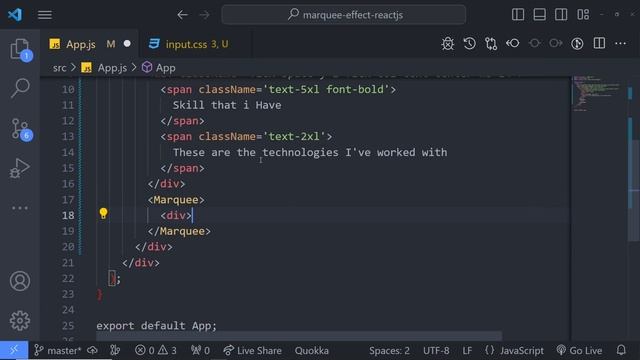Click the toggle file blame eye-arrow icon
The width and height of the screenshot is (640, 360).
point(513,43)
